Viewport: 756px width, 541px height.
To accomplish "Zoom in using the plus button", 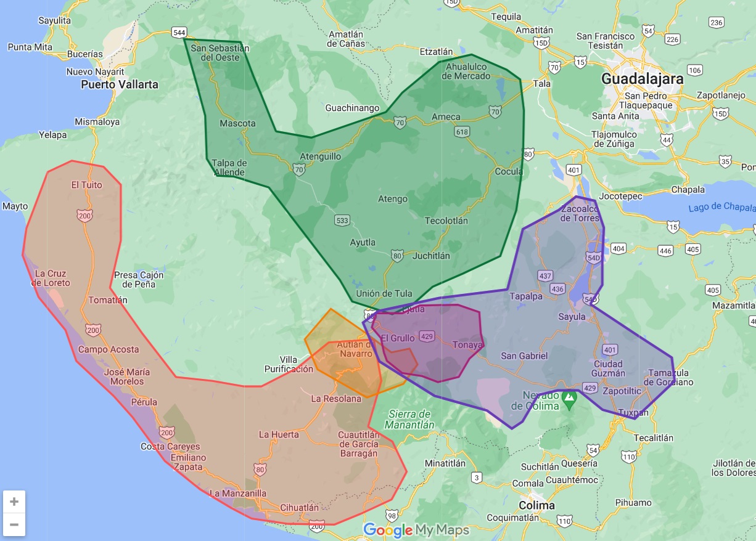I will coord(14,502).
